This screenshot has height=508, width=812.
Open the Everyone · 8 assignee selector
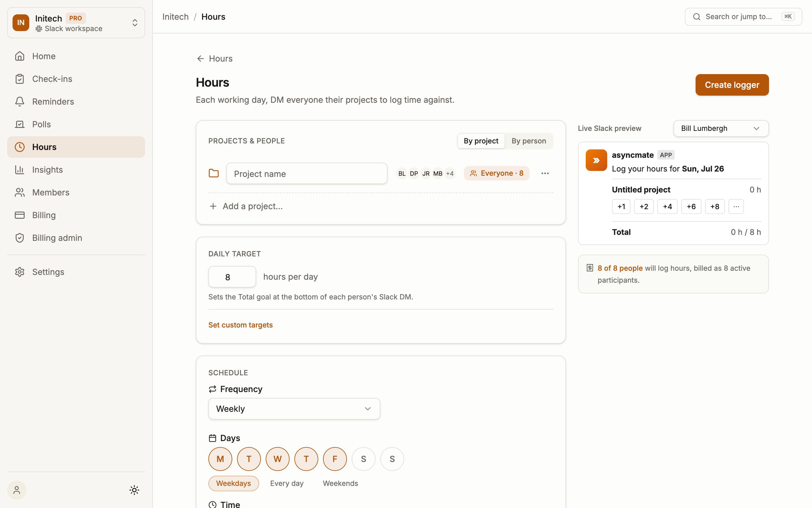tap(496, 173)
